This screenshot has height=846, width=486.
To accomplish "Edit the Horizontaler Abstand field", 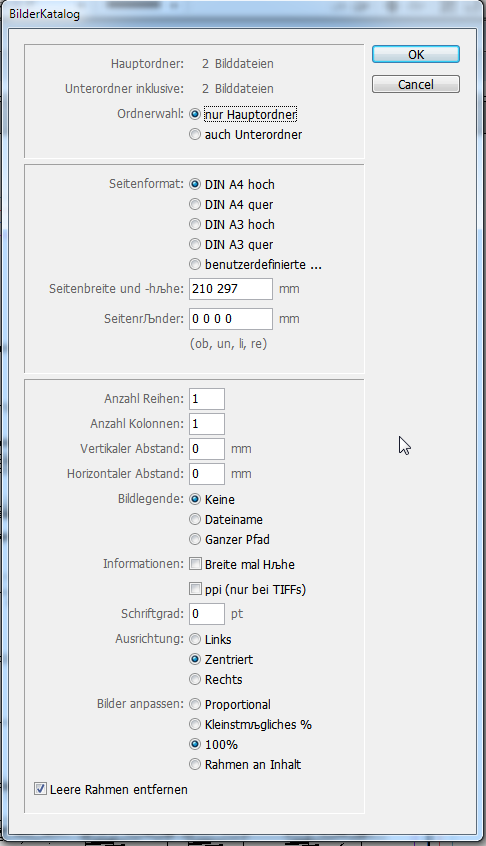I will [x=207, y=474].
